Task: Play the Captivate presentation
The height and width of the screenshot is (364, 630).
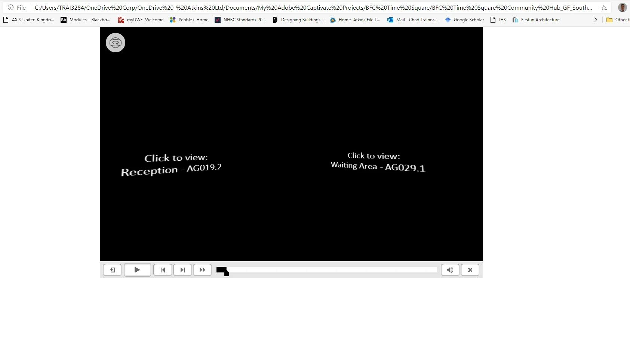Action: point(137,270)
